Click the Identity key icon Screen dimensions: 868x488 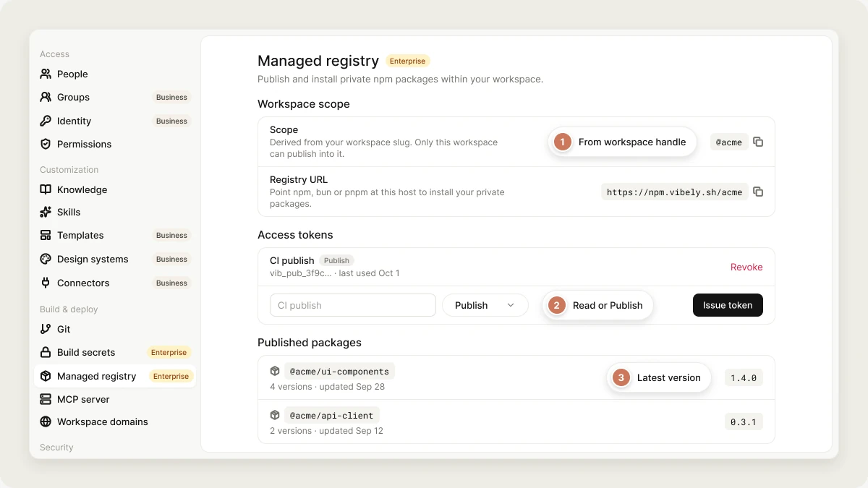[x=46, y=121]
